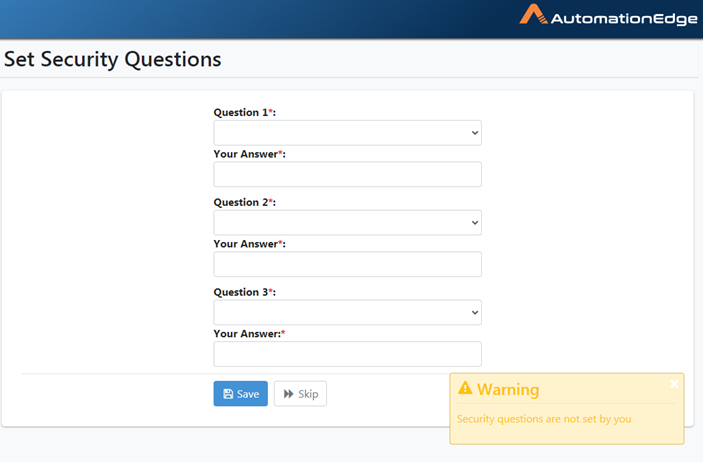Open the Question 2 dropdown
703x463 pixels.
(x=347, y=223)
